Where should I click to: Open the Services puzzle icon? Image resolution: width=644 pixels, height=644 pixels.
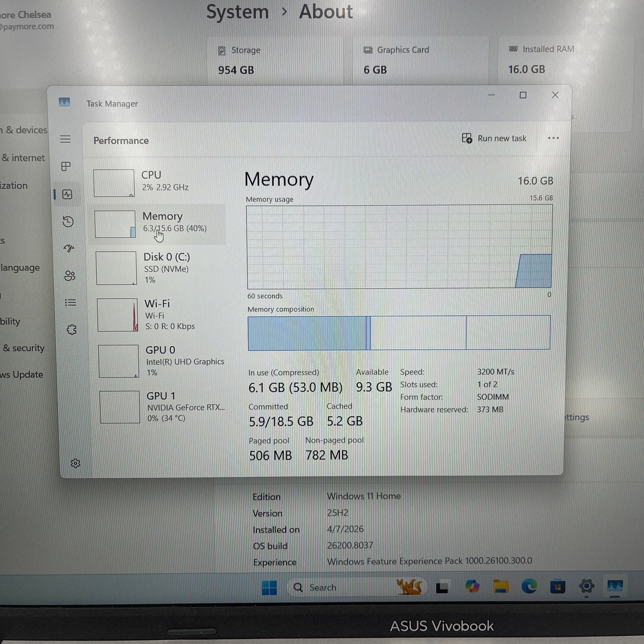[x=71, y=330]
